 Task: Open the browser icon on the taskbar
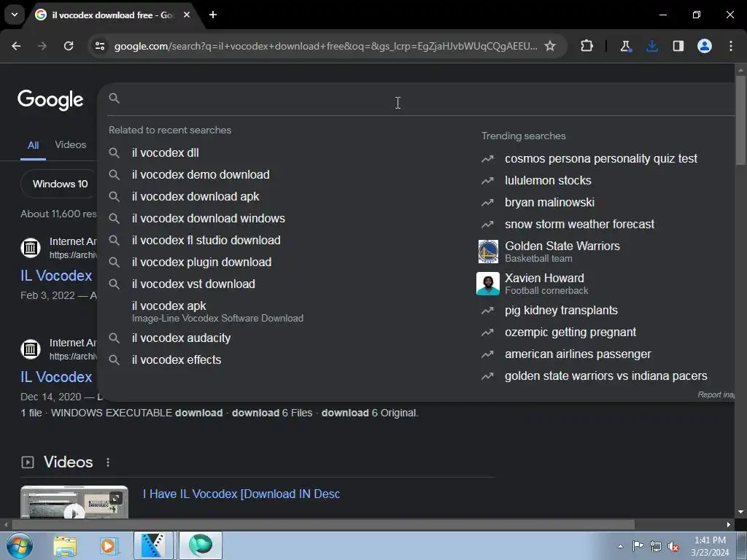tap(201, 545)
